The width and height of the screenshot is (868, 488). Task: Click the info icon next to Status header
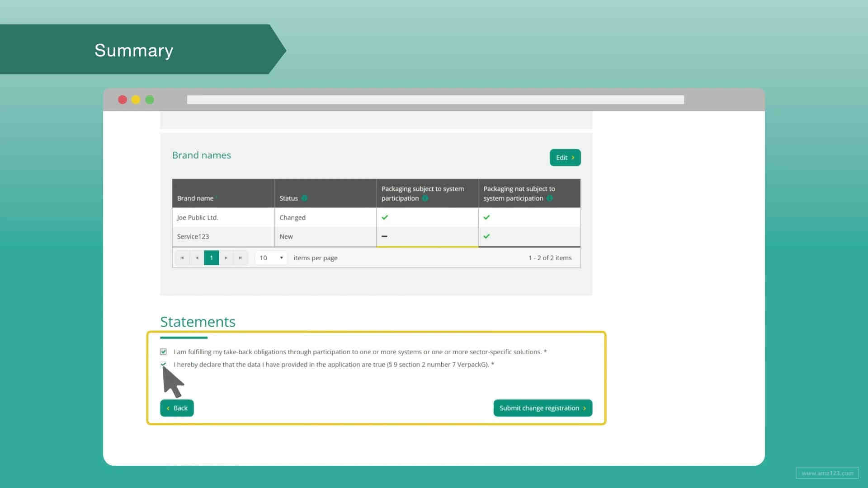[304, 198]
